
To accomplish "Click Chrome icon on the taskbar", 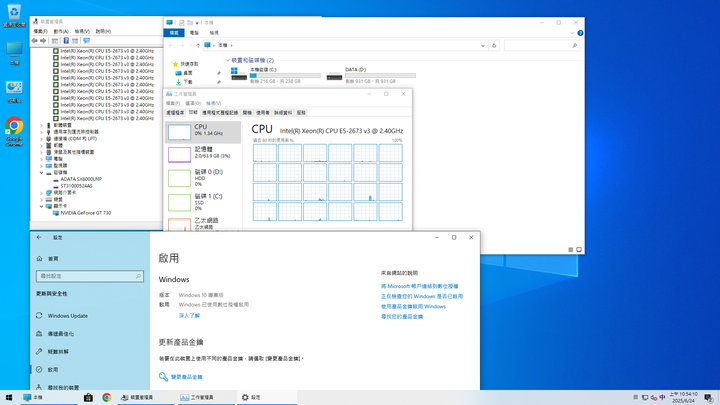I will pos(107,398).
